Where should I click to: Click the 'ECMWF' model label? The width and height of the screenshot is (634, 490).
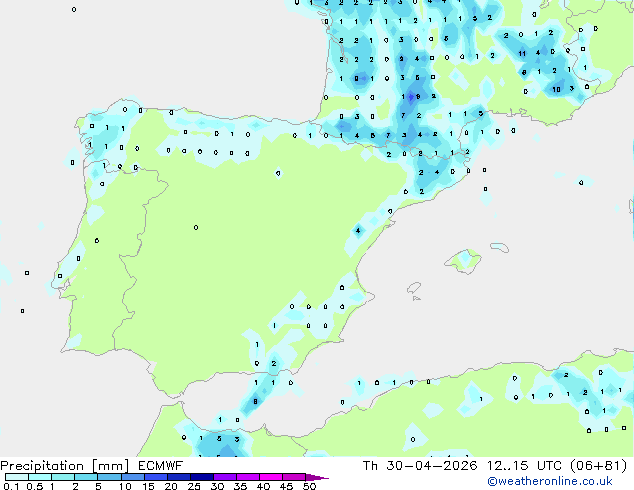pos(161,466)
